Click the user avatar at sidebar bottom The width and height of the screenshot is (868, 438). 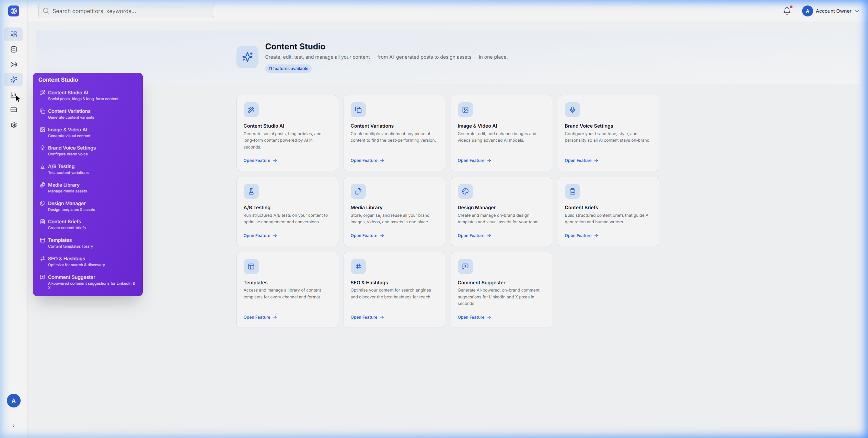click(x=14, y=401)
